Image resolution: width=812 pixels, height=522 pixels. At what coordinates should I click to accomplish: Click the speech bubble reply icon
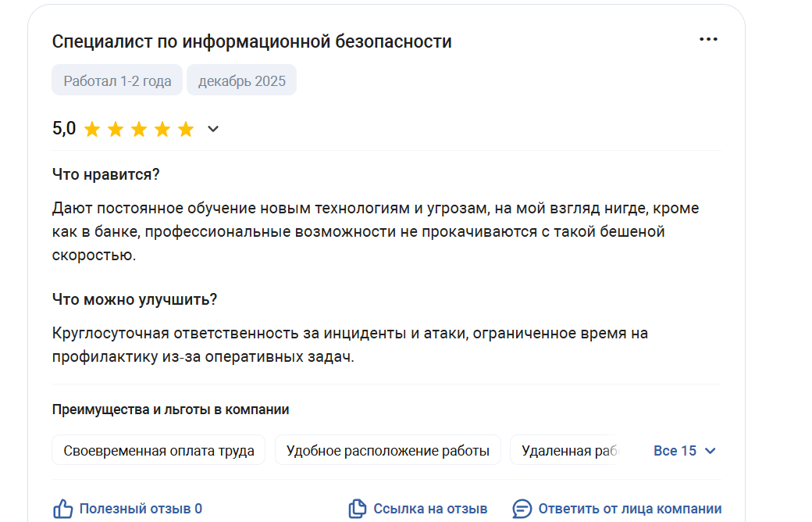(x=522, y=509)
